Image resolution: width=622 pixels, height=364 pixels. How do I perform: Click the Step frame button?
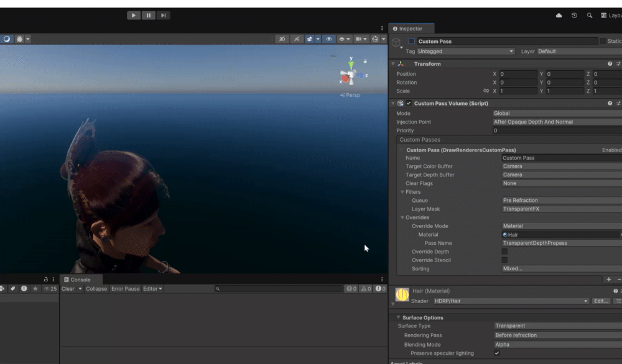coord(163,16)
